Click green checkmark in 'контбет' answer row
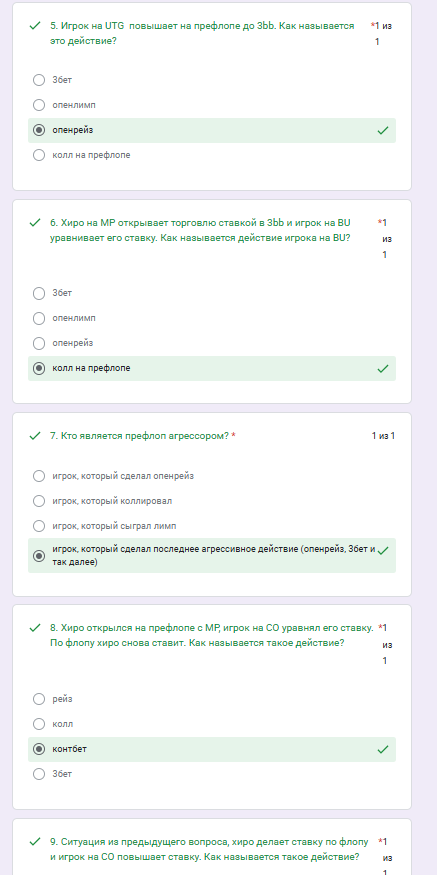 383,749
